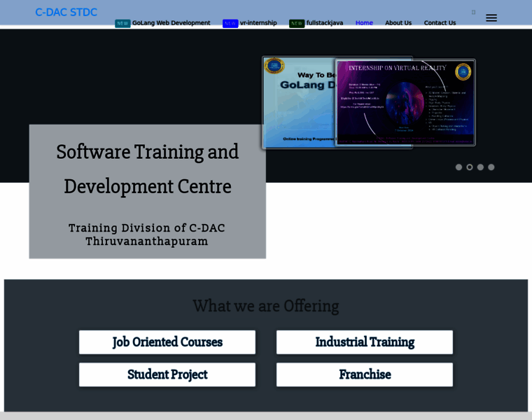This screenshot has width=532, height=420.
Task: Expand the Industrial Training section
Action: point(365,342)
